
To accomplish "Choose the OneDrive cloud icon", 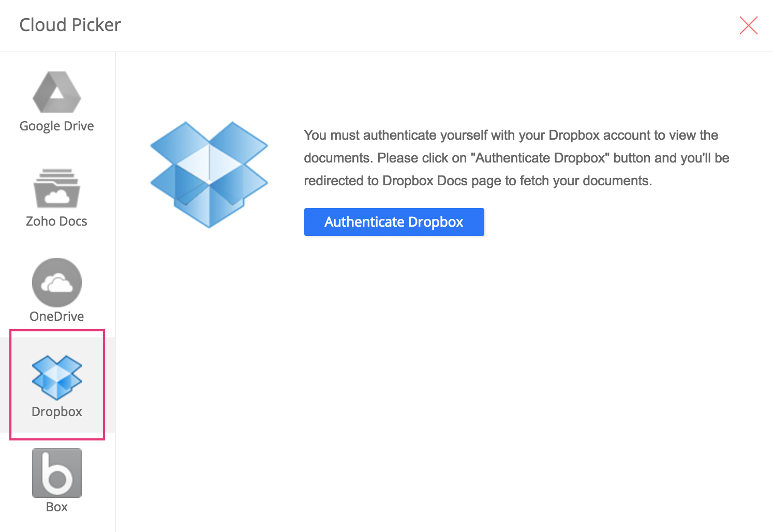I will click(57, 283).
